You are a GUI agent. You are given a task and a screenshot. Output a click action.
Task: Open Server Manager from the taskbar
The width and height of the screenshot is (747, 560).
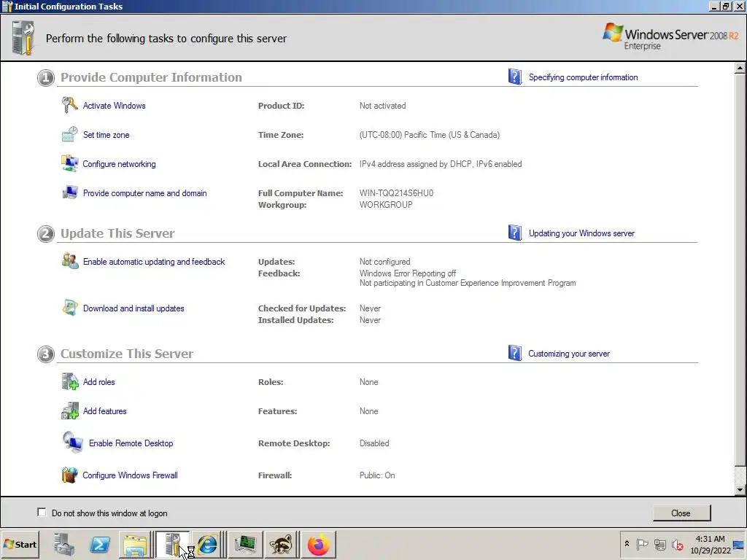tap(64, 544)
